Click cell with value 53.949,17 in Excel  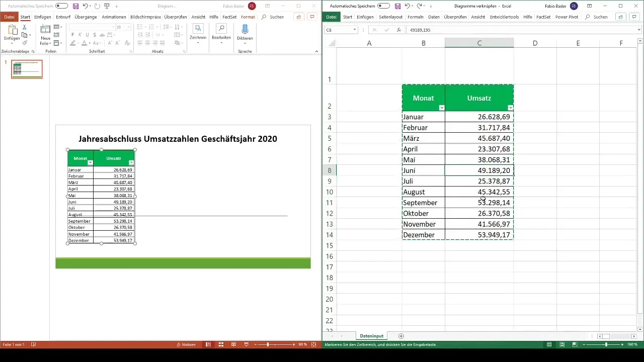tap(479, 235)
